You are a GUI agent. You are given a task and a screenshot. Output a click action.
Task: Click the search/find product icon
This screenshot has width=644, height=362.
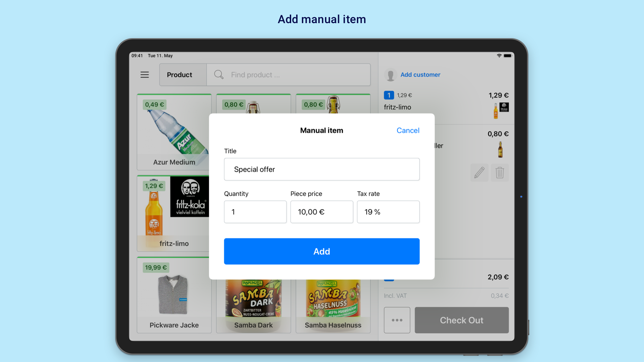coord(218,74)
